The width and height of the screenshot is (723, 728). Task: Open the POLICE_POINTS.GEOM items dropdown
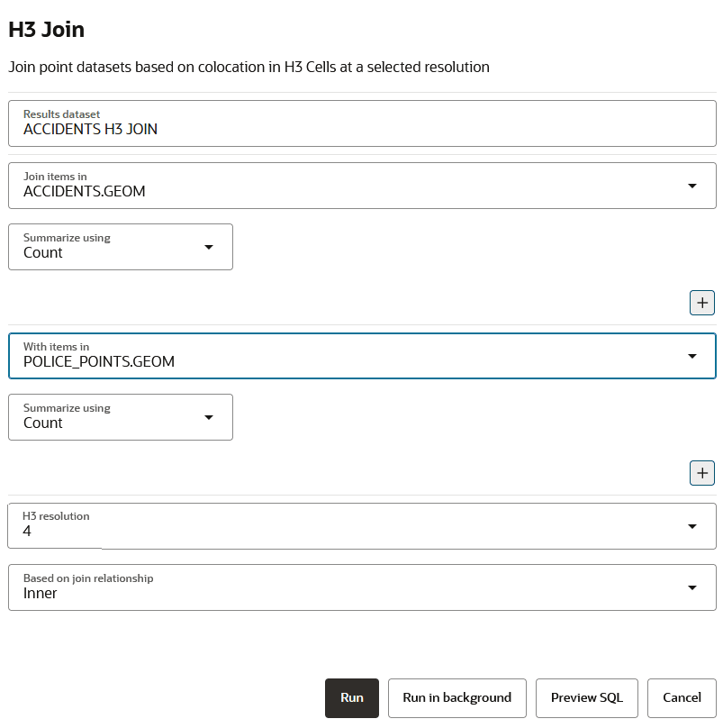351,356
